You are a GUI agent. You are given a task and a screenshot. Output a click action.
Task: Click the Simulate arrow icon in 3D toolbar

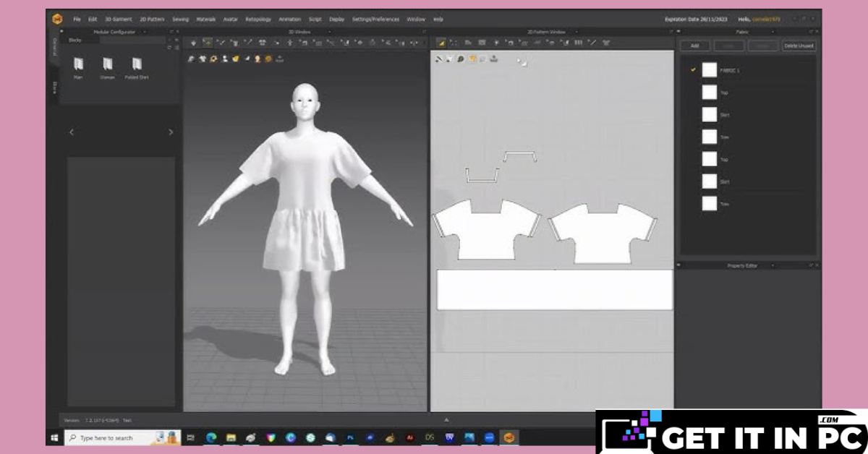point(193,43)
